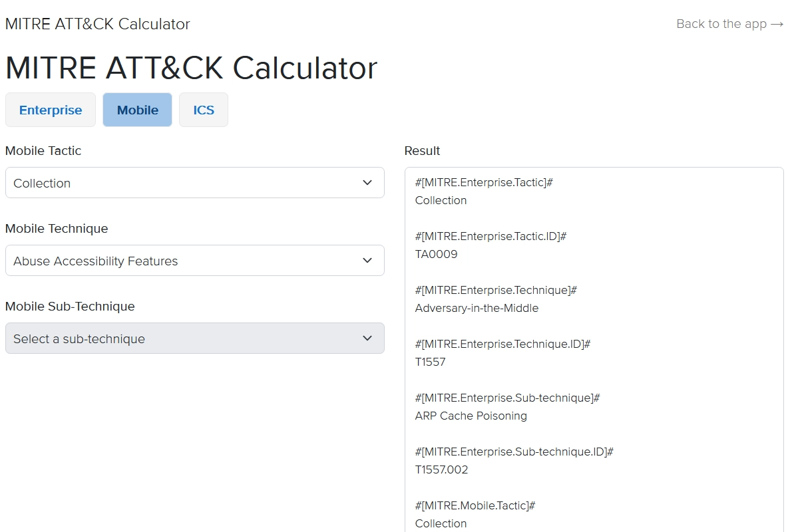Click the #[MITRE.Mobile.Tactic]# line
Viewport: 788px width, 532px height.
pos(475,505)
